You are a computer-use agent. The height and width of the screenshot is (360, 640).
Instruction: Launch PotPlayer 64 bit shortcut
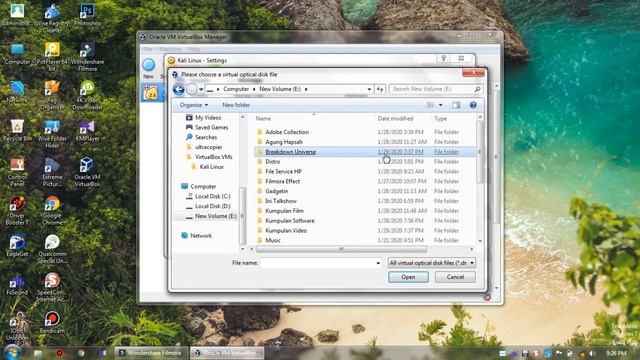pyautogui.click(x=52, y=56)
